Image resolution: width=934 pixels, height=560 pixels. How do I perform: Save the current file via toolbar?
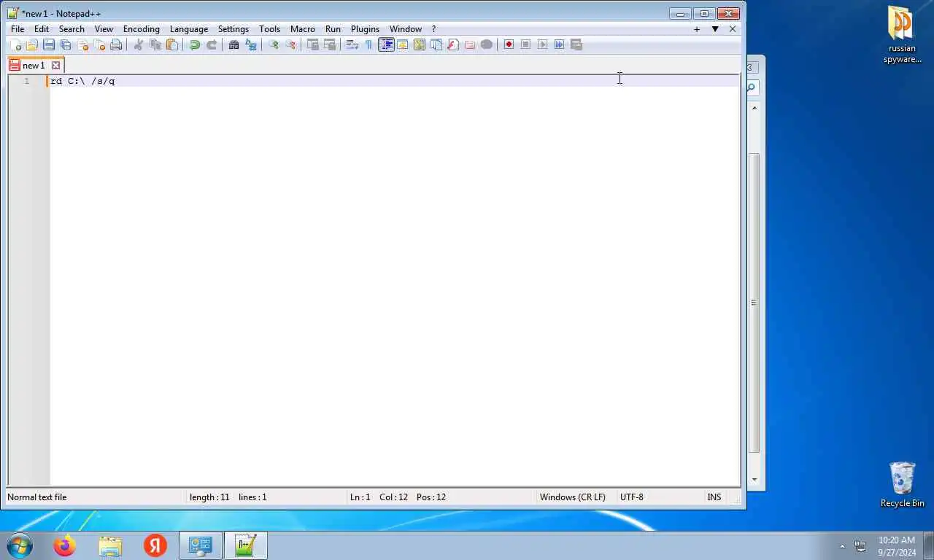[x=49, y=44]
